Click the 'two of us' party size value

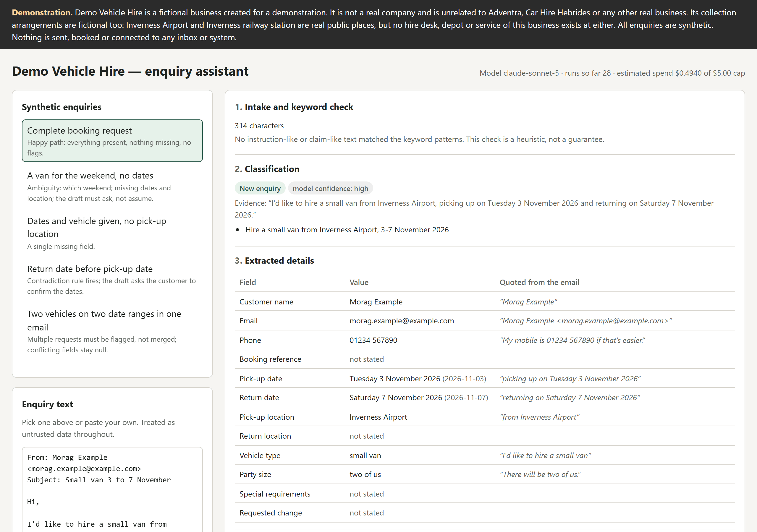coord(365,475)
